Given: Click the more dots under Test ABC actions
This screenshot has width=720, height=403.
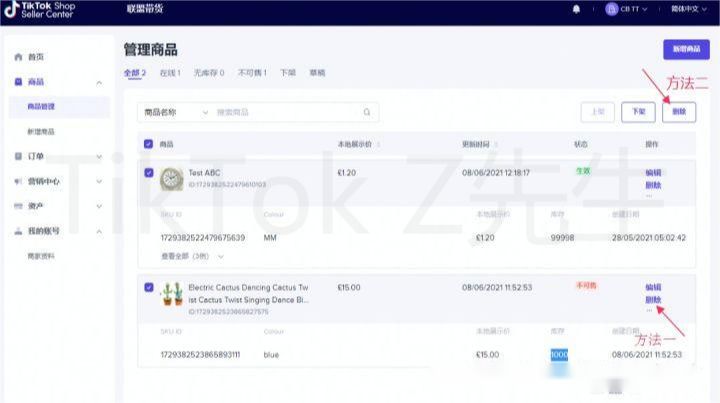Looking at the screenshot, I should click(x=649, y=196).
